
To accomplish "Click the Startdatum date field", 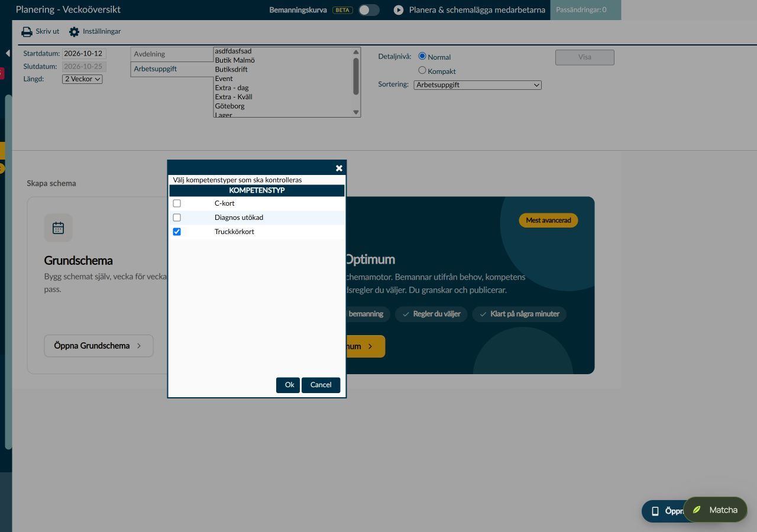I will click(x=84, y=53).
